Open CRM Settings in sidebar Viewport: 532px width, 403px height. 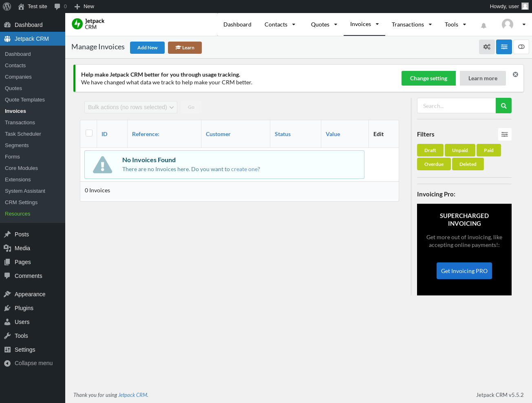click(21, 203)
